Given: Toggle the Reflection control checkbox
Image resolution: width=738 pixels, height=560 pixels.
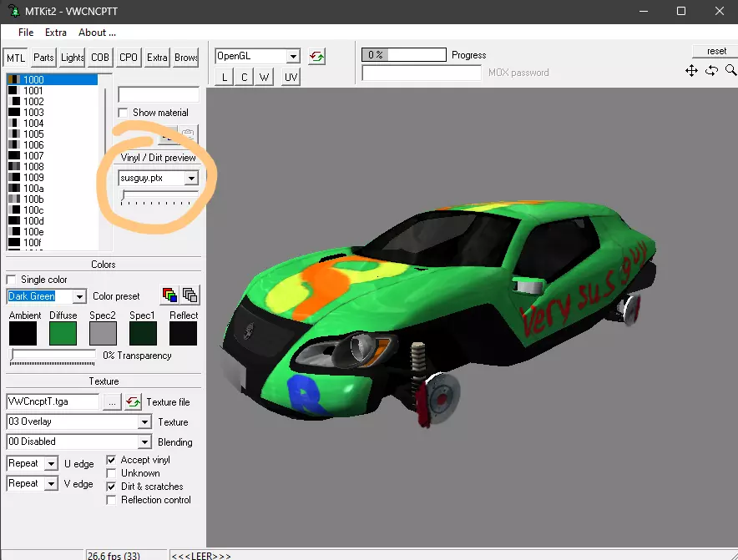Looking at the screenshot, I should (x=112, y=500).
